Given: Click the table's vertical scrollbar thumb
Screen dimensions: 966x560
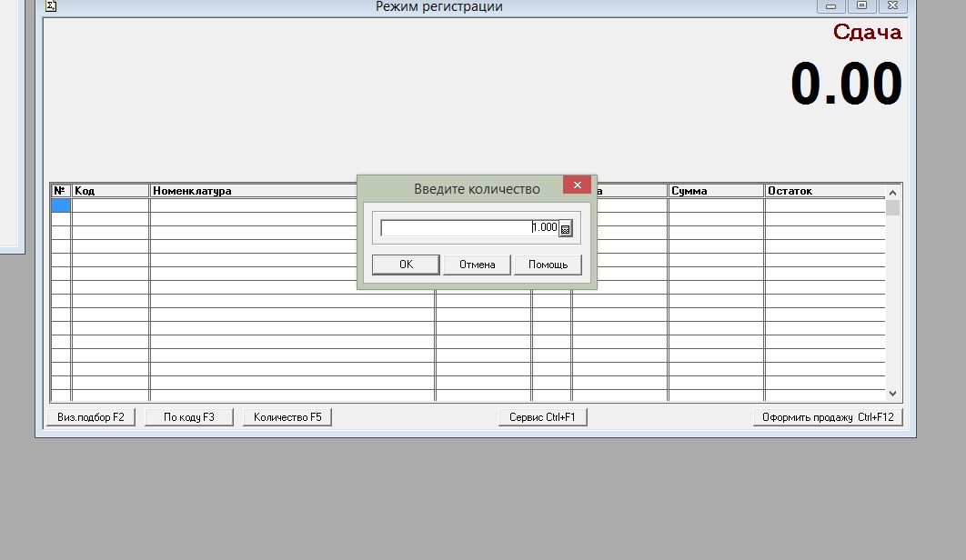Looking at the screenshot, I should [x=892, y=208].
